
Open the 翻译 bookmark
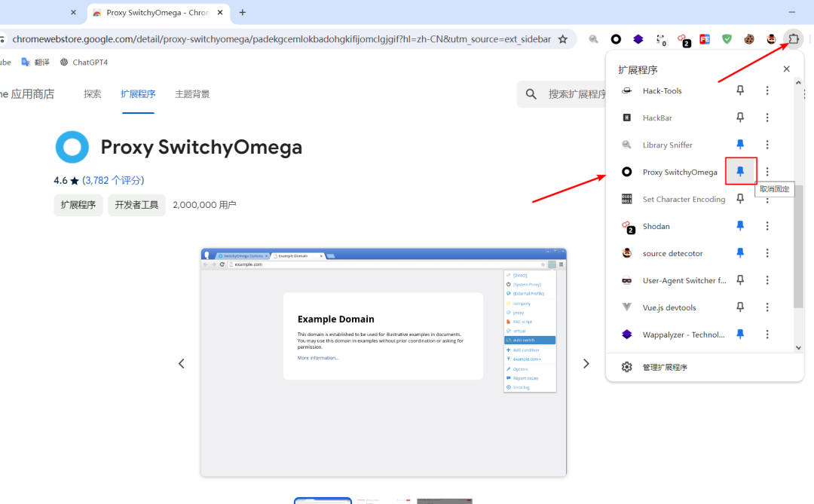point(35,63)
